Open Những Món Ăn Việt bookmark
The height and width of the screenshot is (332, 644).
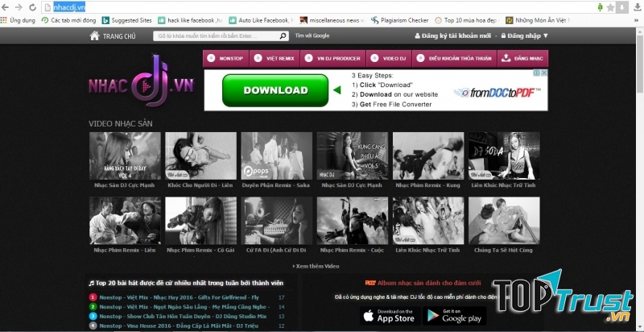tap(538, 20)
